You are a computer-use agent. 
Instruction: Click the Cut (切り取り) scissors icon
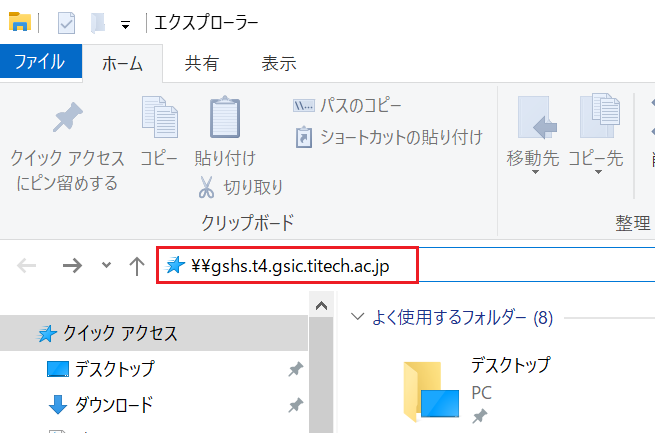tap(207, 187)
